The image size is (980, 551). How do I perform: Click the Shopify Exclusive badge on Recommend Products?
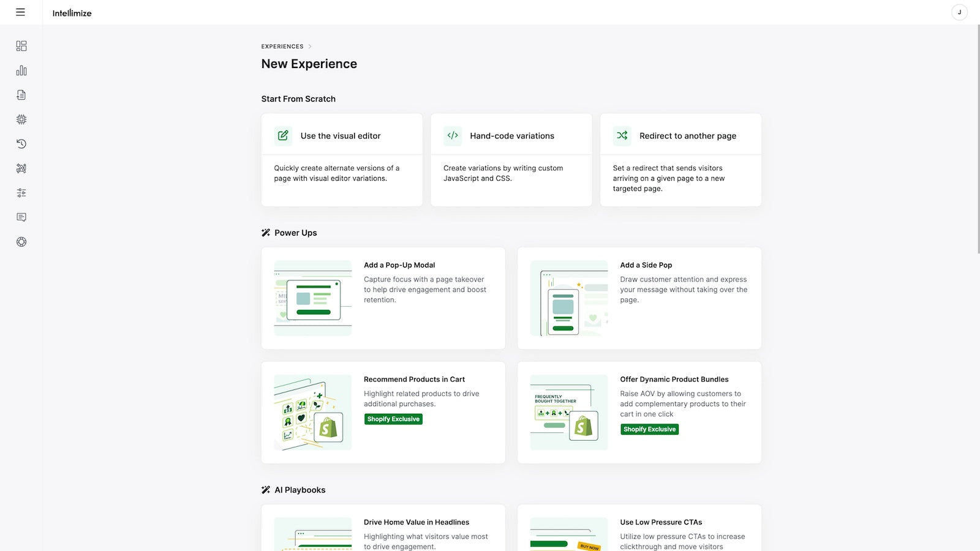click(x=393, y=419)
